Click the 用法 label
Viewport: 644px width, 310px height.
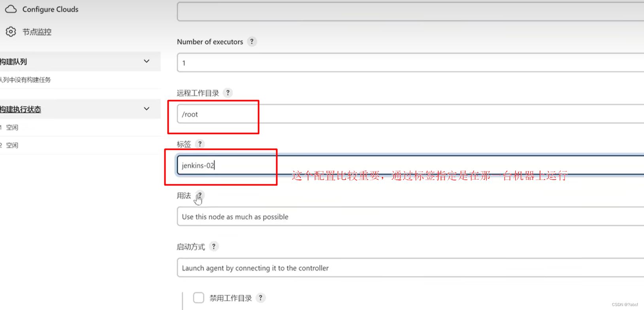(184, 196)
